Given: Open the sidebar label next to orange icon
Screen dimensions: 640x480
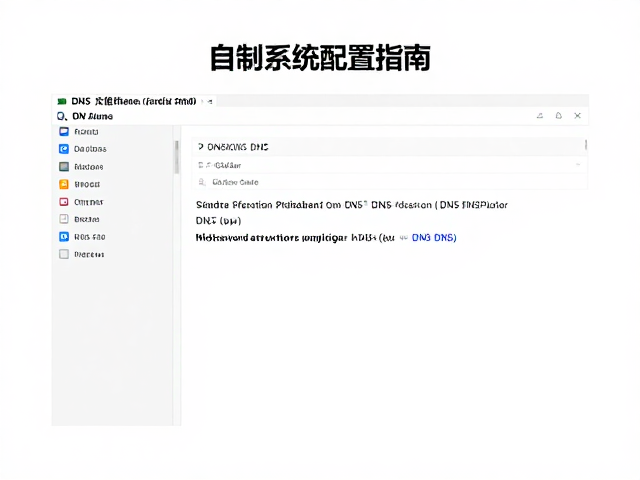Looking at the screenshot, I should click(x=87, y=184).
